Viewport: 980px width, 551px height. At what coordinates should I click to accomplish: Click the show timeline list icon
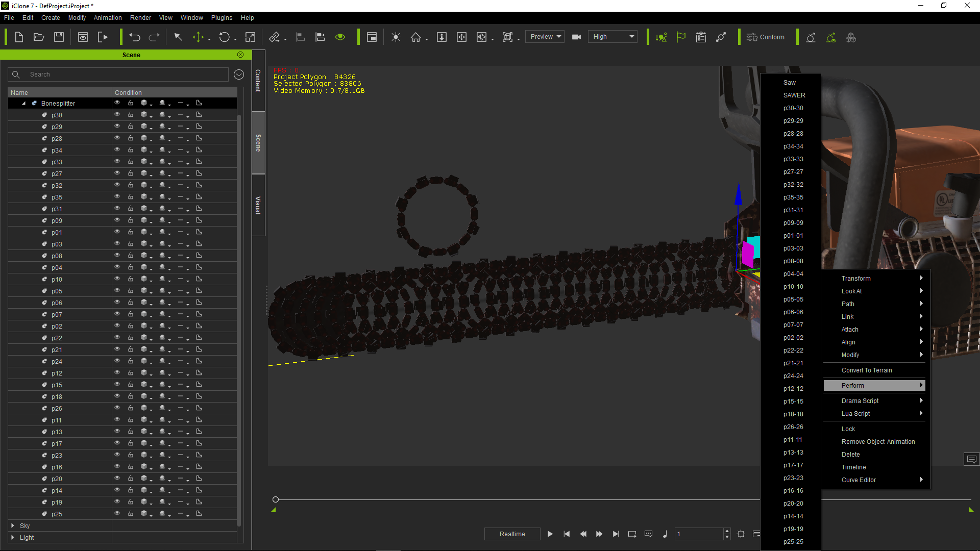[x=756, y=534]
